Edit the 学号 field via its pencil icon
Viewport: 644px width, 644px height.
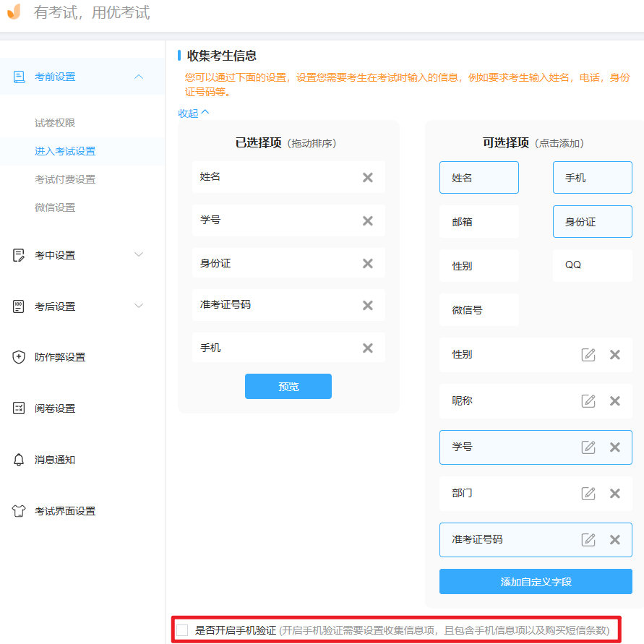point(588,447)
